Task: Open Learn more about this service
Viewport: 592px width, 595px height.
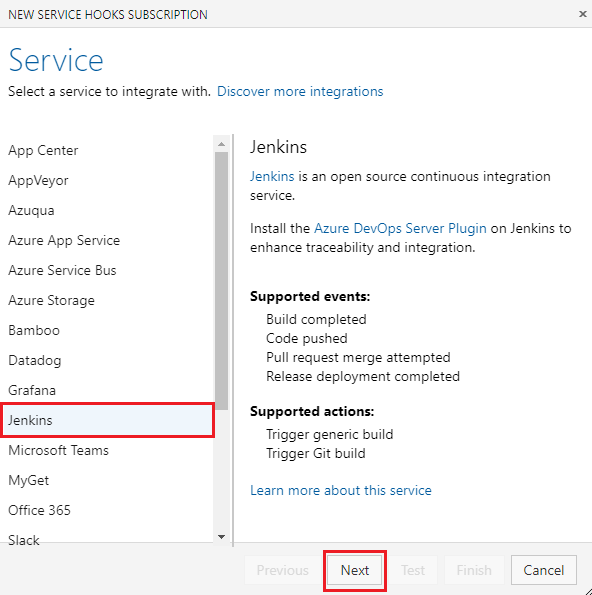Action: click(x=341, y=490)
